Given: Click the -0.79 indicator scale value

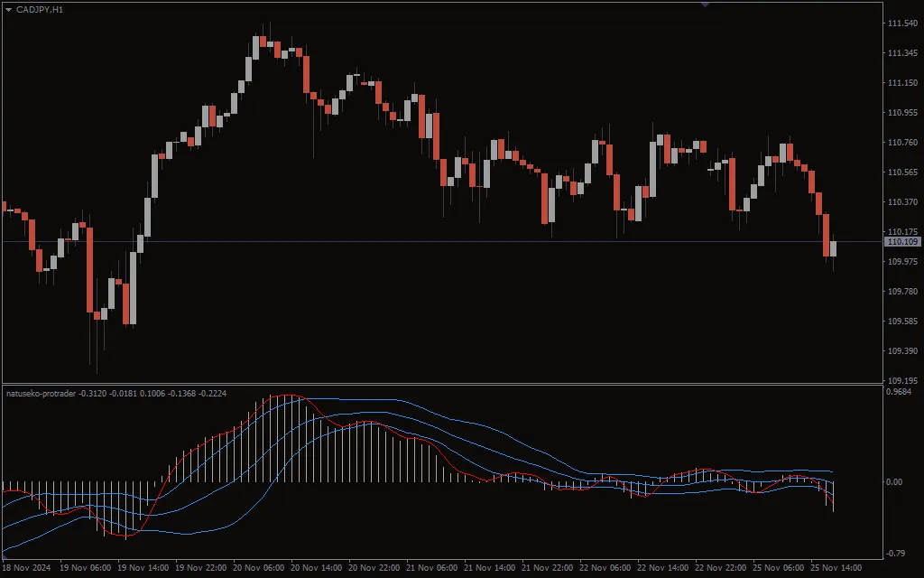Looking at the screenshot, I should pos(896,553).
